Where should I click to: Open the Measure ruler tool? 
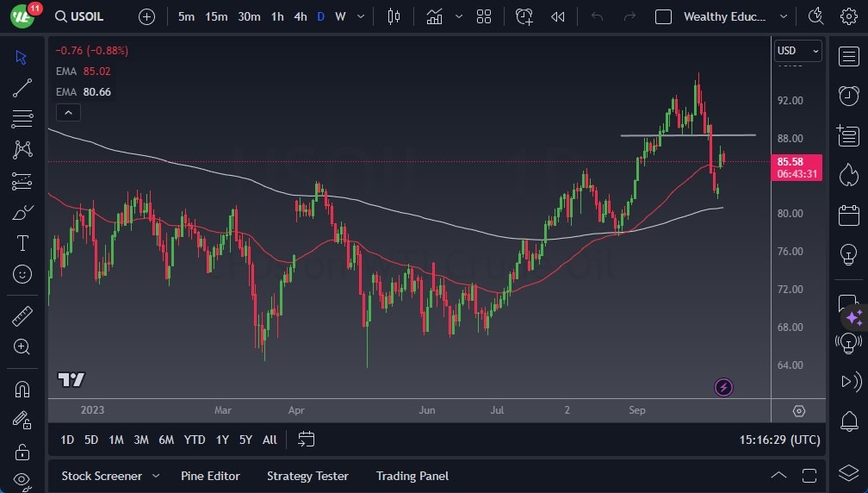click(x=22, y=316)
